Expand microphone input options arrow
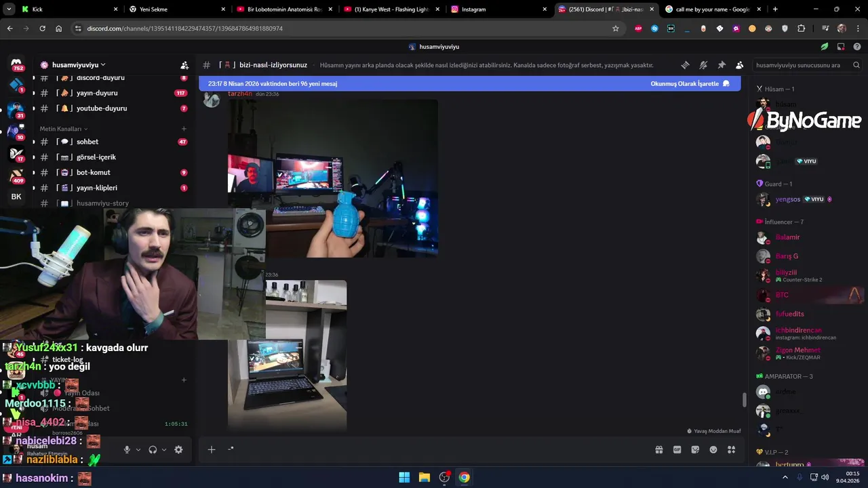Image resolution: width=868 pixels, height=488 pixels. [138, 449]
